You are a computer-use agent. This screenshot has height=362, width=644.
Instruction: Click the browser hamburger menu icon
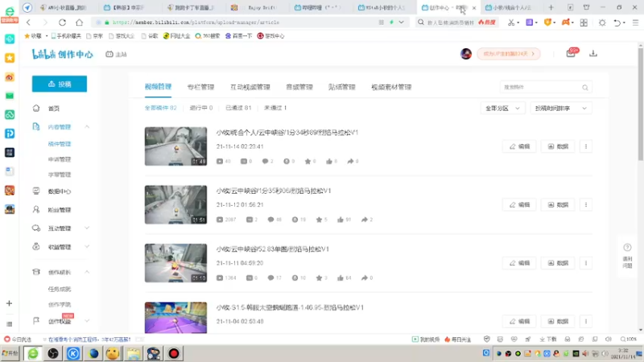click(635, 23)
